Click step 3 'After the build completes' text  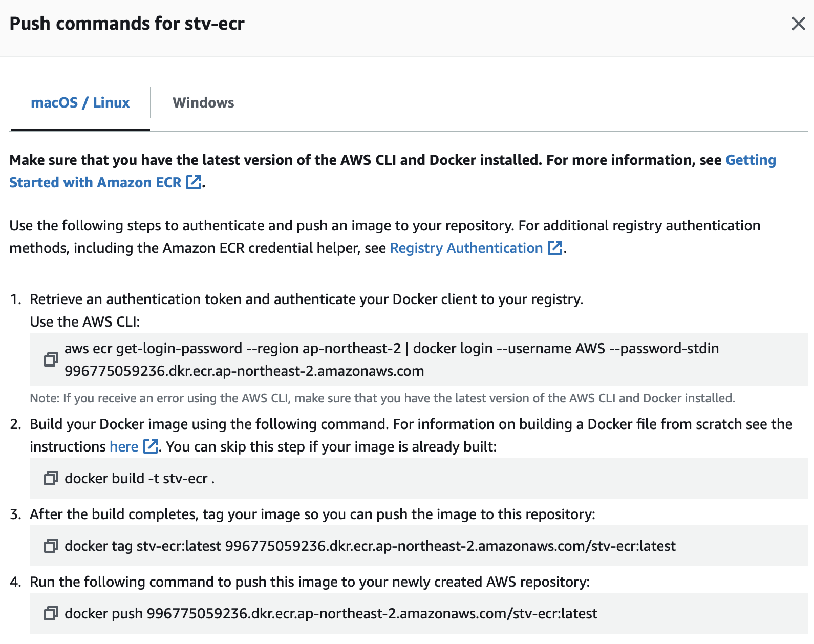(x=312, y=514)
